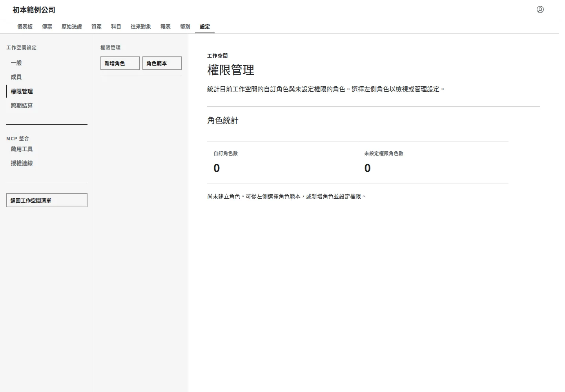Click the 自訂角色數 count value
This screenshot has height=392, width=565.
(217, 168)
